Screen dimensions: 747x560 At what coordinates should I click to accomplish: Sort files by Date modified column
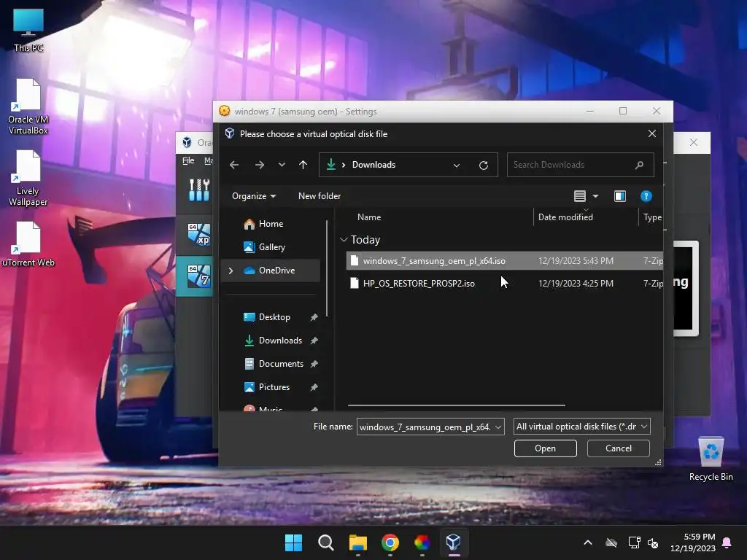(565, 217)
